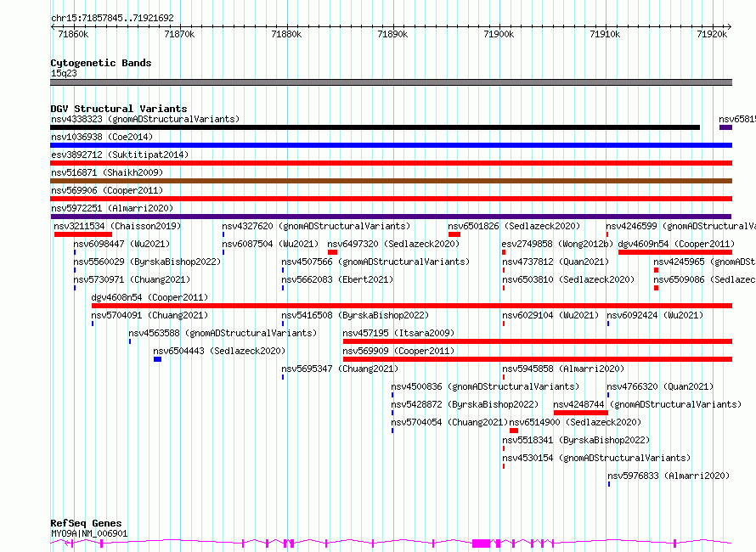Screen dimensions: 756x552
Task: Click the 15q23 cytogenetic band bar
Action: tap(391, 82)
